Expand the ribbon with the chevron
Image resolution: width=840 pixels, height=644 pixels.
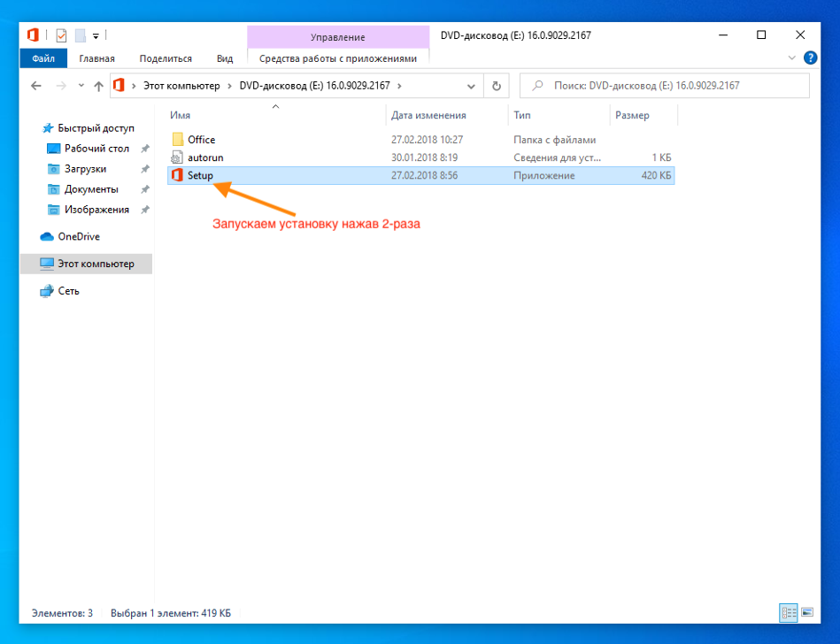792,57
